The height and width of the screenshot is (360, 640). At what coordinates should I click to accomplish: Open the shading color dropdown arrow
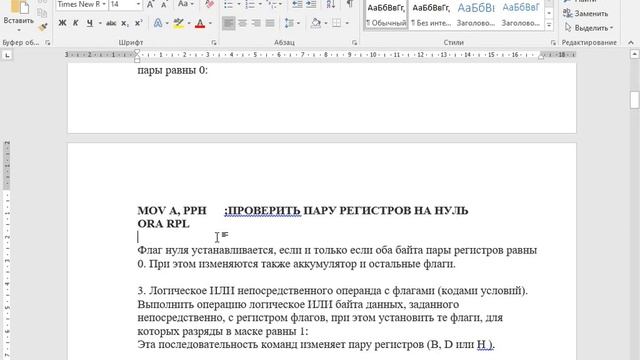(326, 23)
